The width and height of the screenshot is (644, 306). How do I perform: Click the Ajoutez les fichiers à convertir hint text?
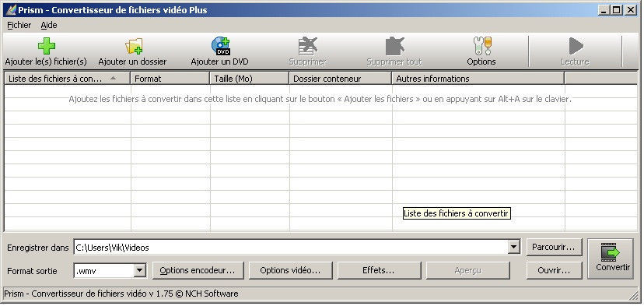point(320,99)
